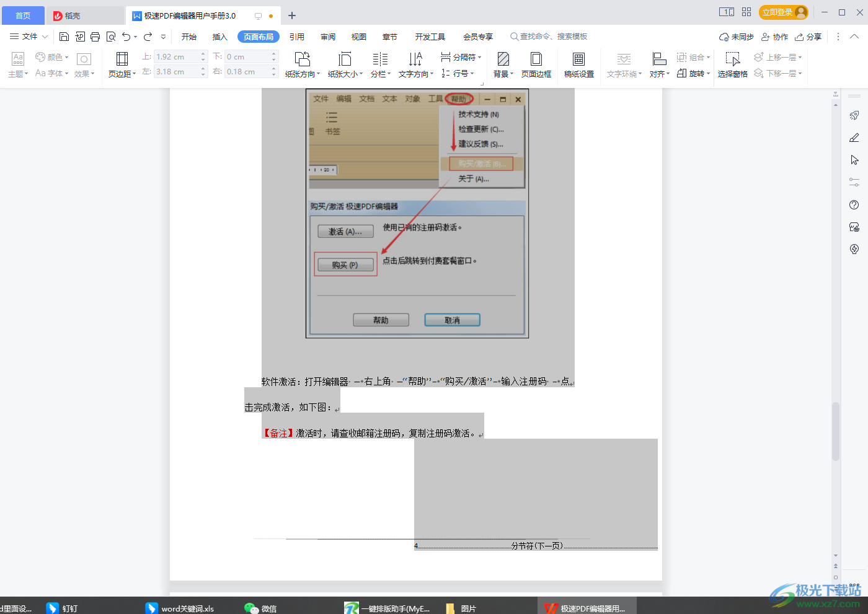
Task: Open the 主题 (theme) gallery
Action: point(18,64)
